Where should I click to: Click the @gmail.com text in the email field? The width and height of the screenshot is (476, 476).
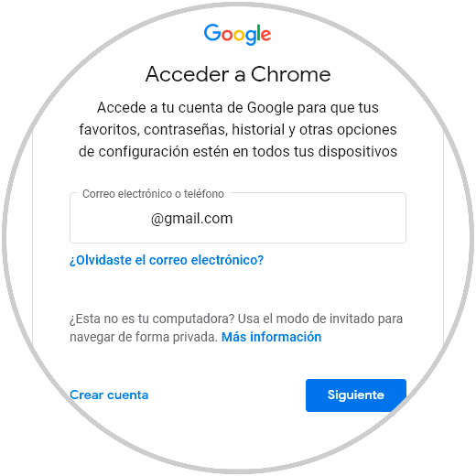pos(192,219)
